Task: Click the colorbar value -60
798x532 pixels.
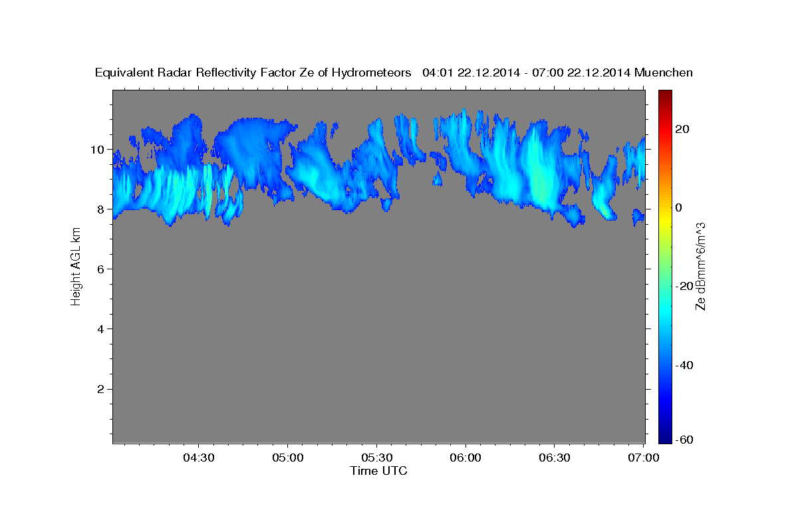Action: coord(684,439)
